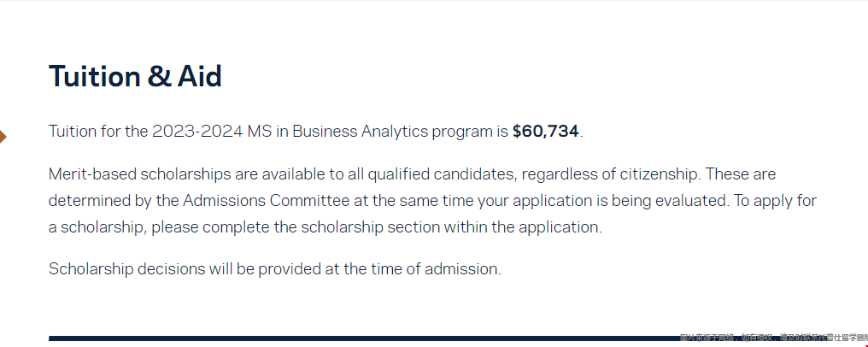Click the words Admissions Committee
Screen dimensions: 868x347
267,200
